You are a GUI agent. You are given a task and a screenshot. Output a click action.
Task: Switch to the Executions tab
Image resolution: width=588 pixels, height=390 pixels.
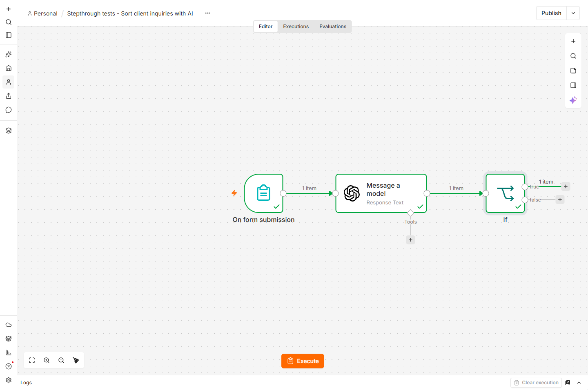[296, 27]
